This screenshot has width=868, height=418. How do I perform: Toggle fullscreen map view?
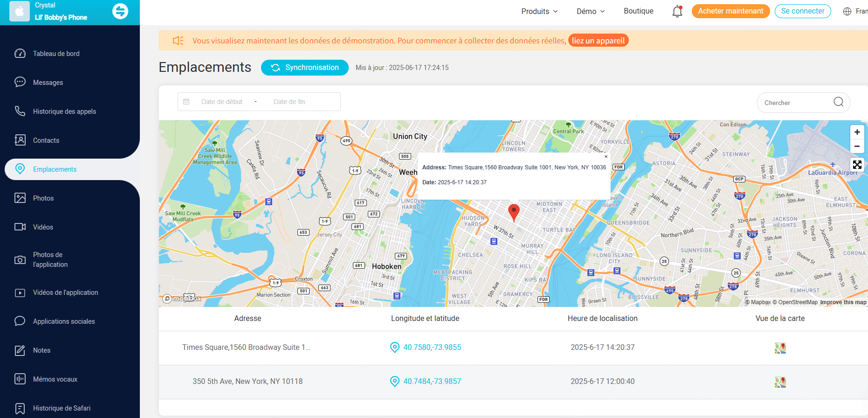coord(857,165)
